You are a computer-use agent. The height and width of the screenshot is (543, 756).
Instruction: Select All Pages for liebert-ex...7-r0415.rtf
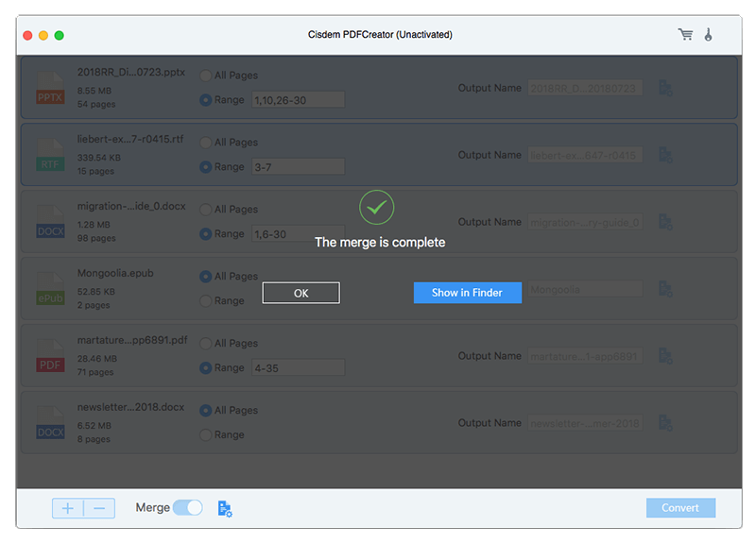(205, 143)
